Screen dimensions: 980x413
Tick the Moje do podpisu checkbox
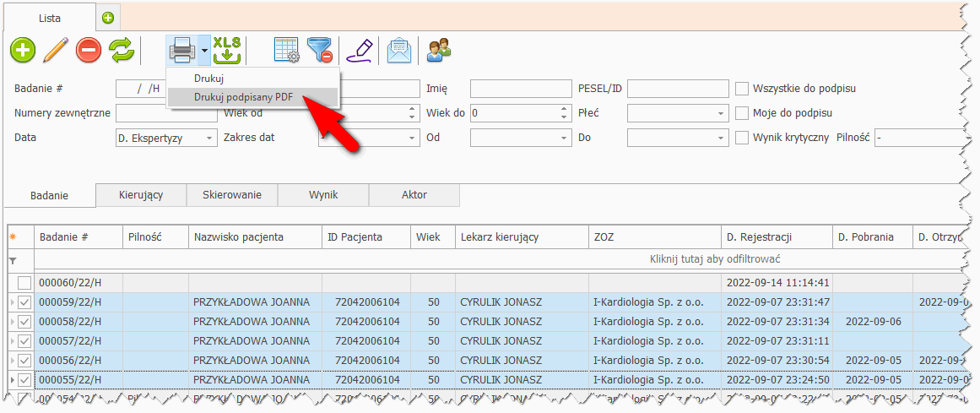pos(743,113)
